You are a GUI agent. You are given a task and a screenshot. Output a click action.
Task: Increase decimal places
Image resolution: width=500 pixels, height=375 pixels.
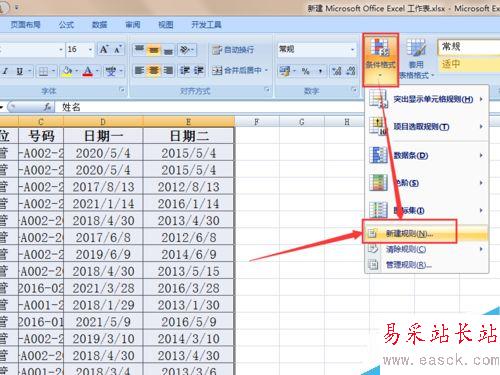click(337, 71)
